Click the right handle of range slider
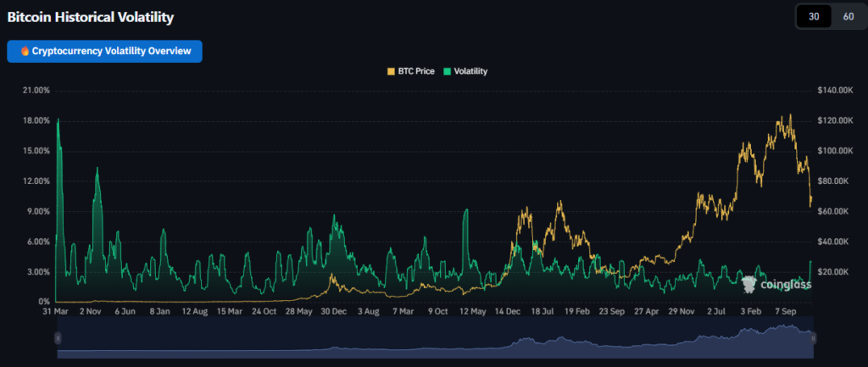Image resolution: width=868 pixels, height=367 pixels. tap(813, 338)
